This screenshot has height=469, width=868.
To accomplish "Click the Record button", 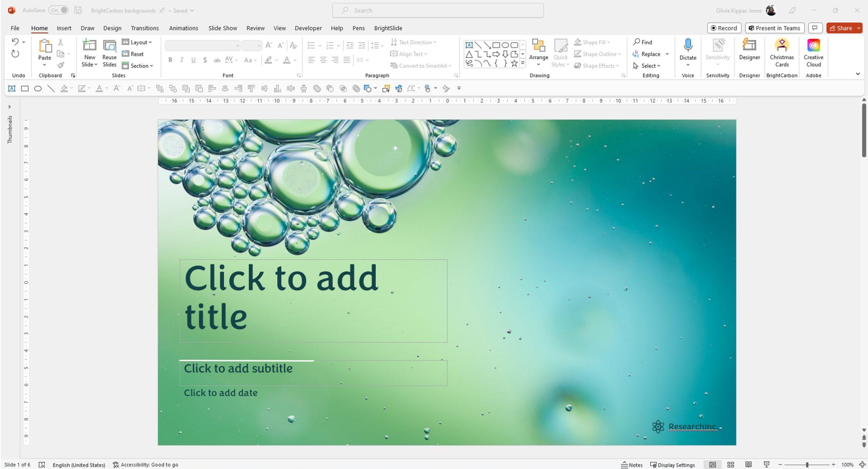I will tap(724, 28).
